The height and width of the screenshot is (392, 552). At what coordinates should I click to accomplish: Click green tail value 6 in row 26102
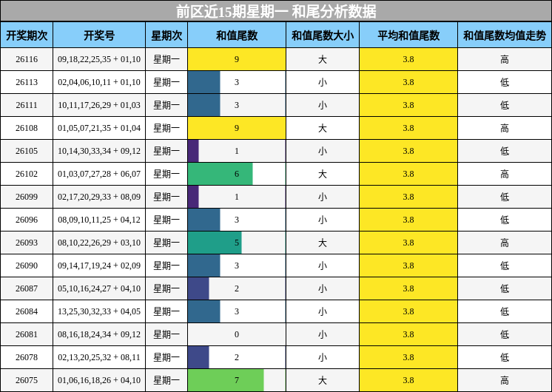pos(237,174)
